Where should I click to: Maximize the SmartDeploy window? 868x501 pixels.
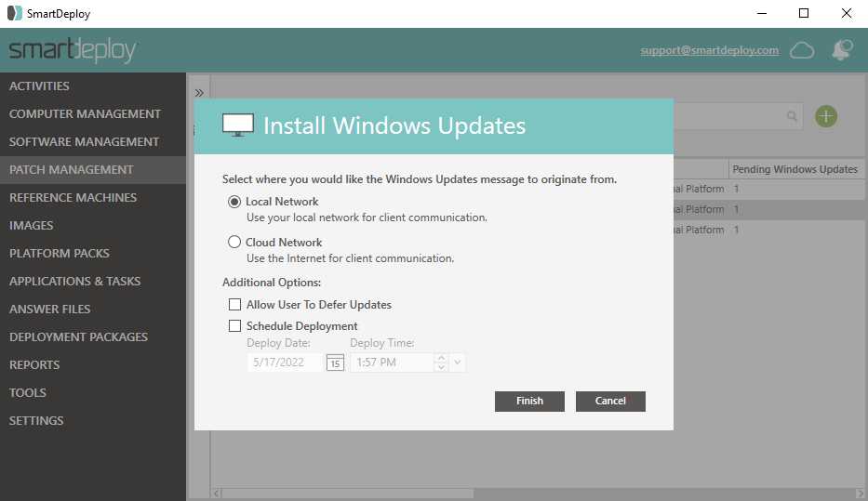pos(804,13)
